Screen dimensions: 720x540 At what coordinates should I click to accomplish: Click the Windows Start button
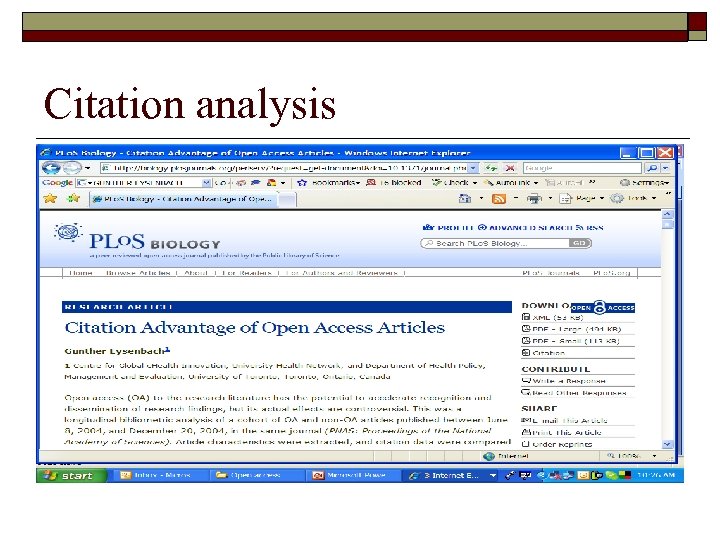coord(72,475)
